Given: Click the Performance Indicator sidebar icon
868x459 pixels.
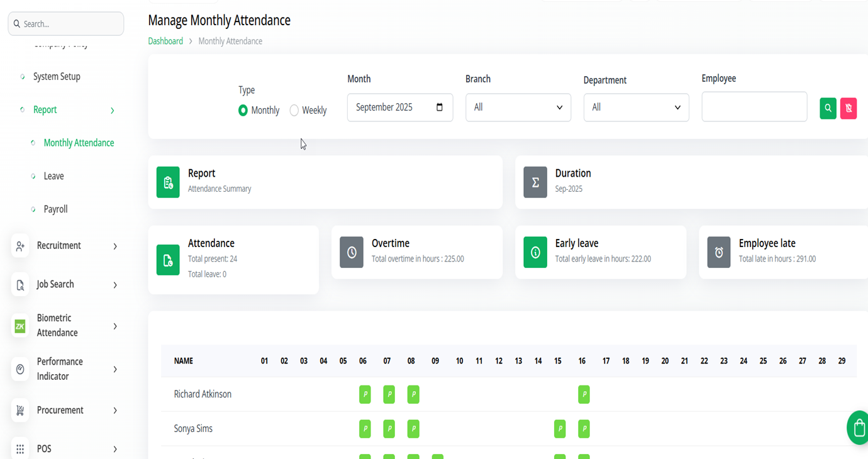Looking at the screenshot, I should (20, 369).
